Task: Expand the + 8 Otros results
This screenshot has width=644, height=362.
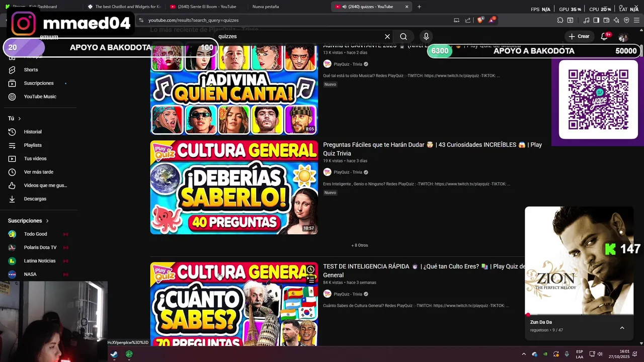Action: point(360,245)
